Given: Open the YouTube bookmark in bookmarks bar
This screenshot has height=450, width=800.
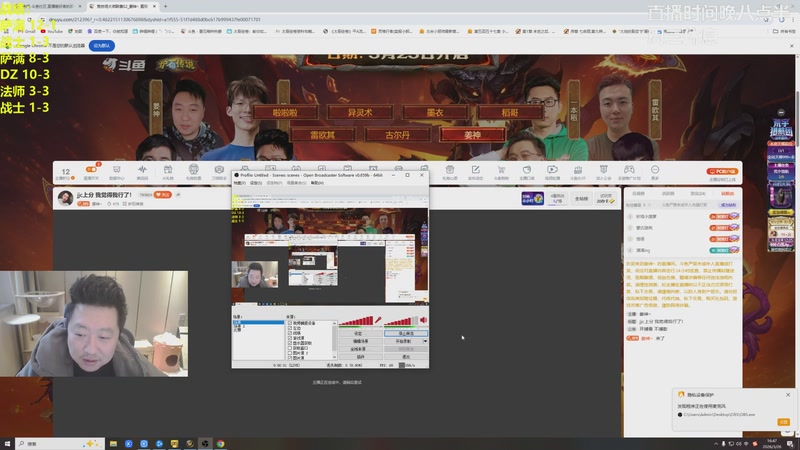Looking at the screenshot, I should coord(51,31).
